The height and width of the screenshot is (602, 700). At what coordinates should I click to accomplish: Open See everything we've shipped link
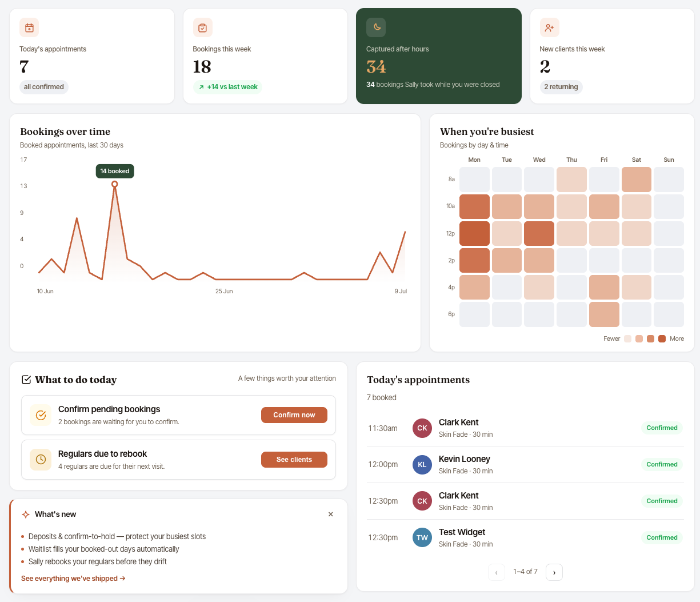click(73, 579)
